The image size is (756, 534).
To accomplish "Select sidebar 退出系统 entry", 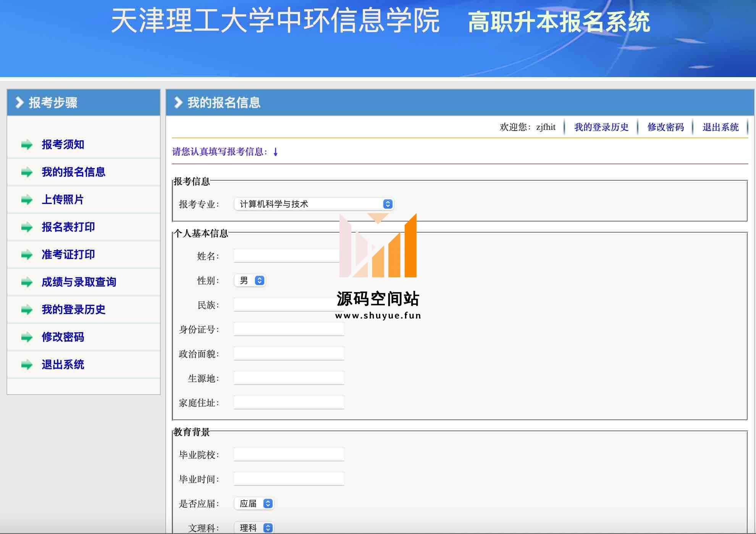I will coord(63,364).
